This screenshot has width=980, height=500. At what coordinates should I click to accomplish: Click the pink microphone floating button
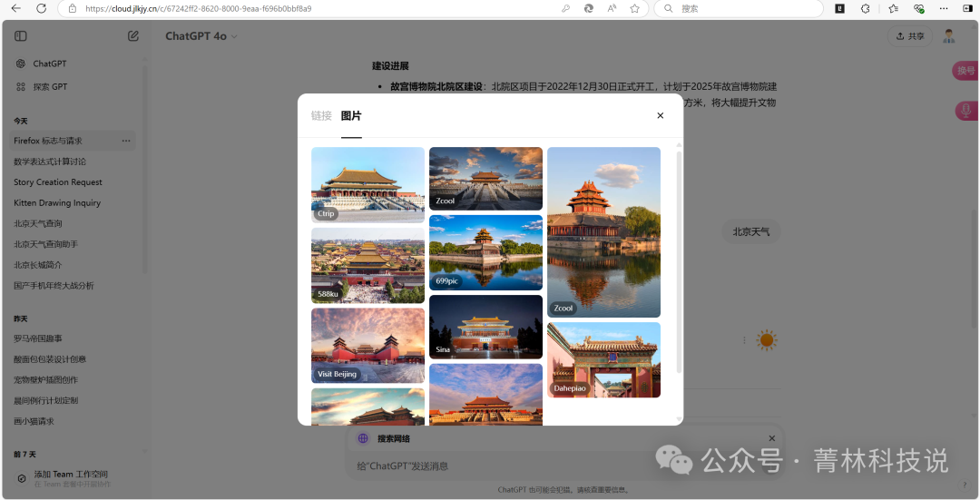coord(965,111)
